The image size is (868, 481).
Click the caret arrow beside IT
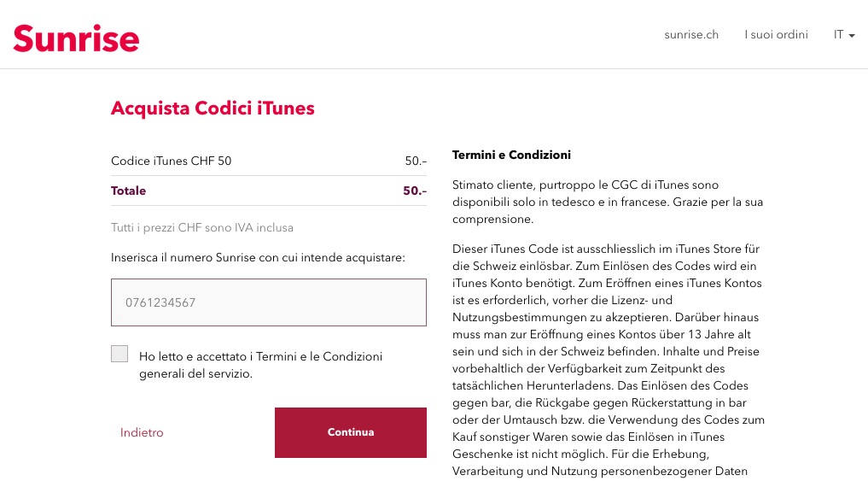852,36
